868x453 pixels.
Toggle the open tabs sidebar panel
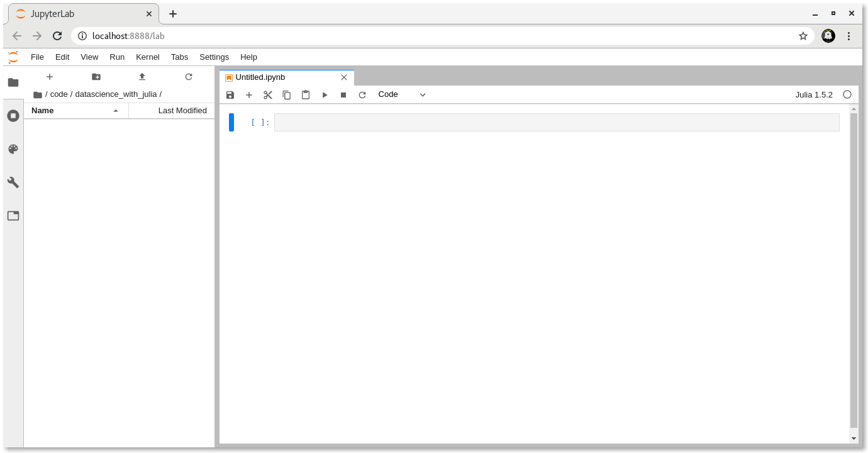(13, 215)
